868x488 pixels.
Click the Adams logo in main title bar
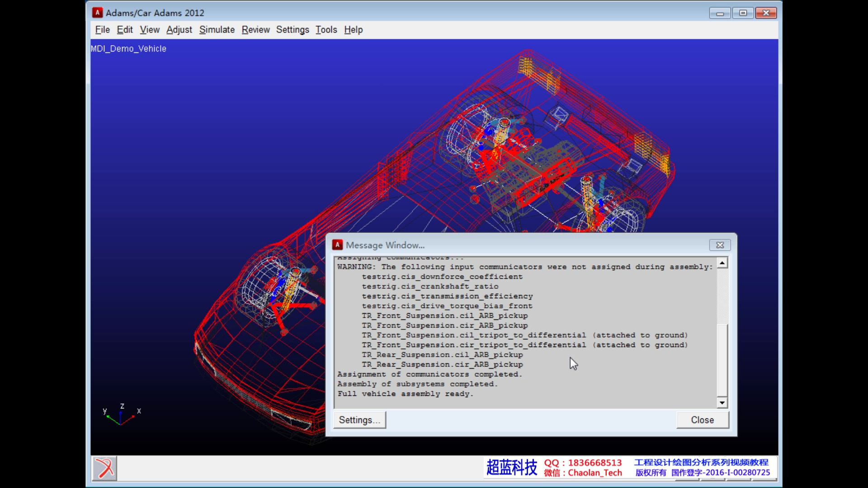(97, 13)
